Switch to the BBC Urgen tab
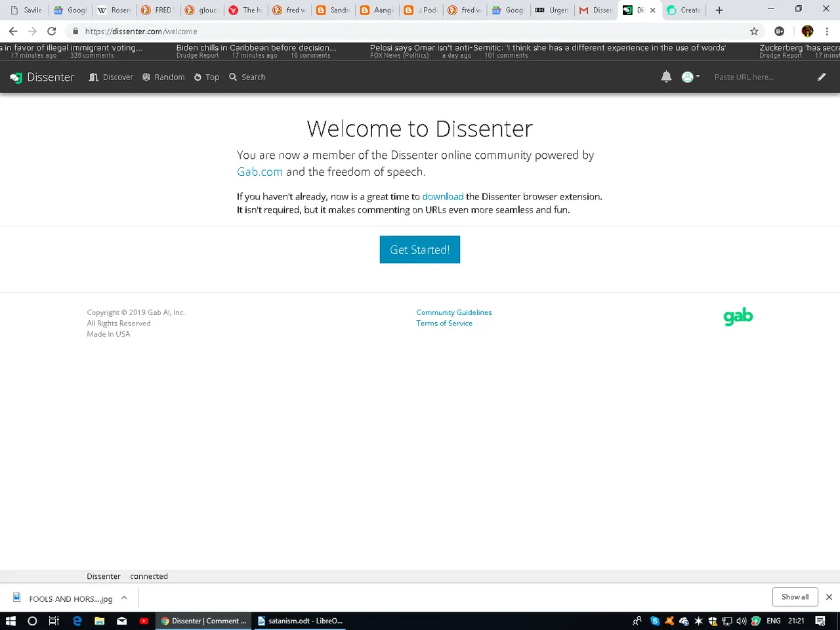840x630 pixels. pos(553,10)
